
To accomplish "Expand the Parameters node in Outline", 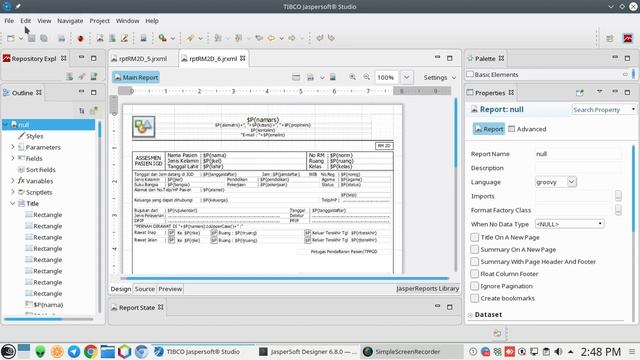I will pos(13,147).
